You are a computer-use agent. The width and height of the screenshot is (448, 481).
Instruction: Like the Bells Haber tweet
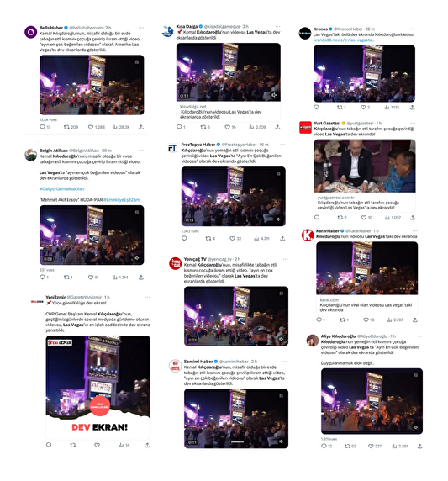pos(91,127)
